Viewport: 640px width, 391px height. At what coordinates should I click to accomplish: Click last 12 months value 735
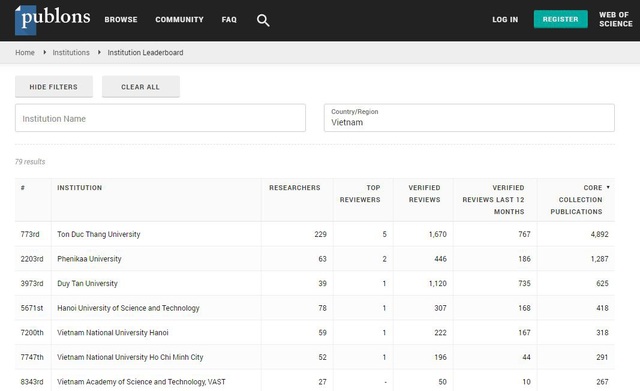[524, 283]
